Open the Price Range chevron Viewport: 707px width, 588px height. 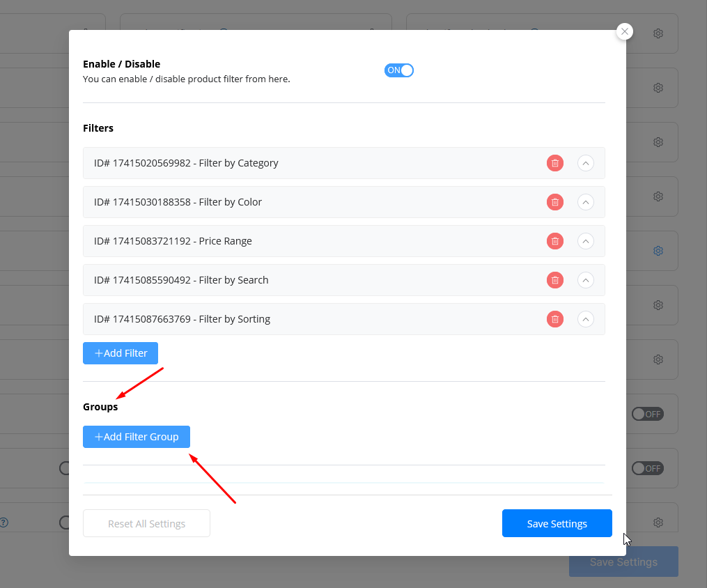click(x=586, y=241)
